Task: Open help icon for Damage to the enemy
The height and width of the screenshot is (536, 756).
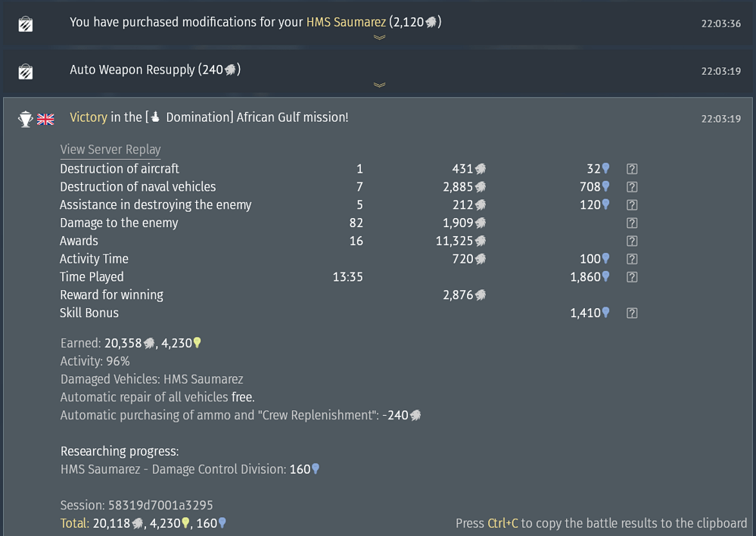Action: [x=632, y=223]
